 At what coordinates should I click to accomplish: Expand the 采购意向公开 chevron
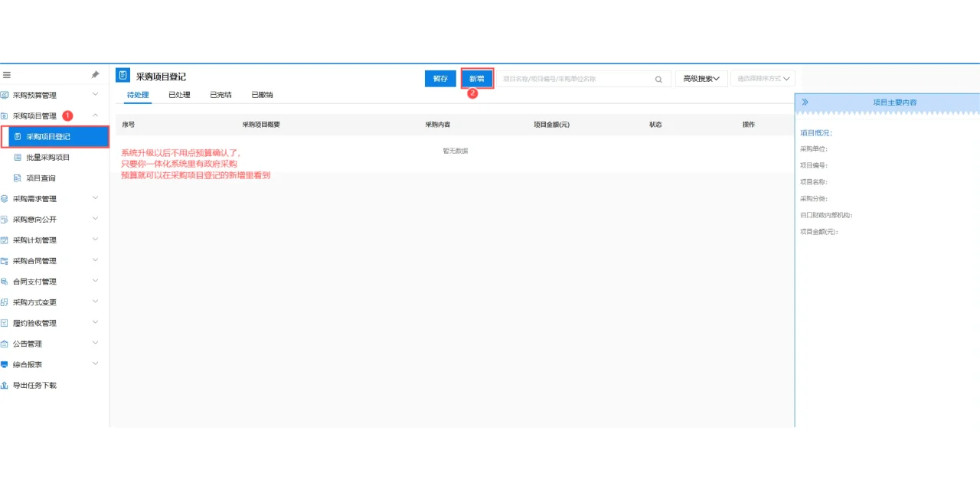95,219
